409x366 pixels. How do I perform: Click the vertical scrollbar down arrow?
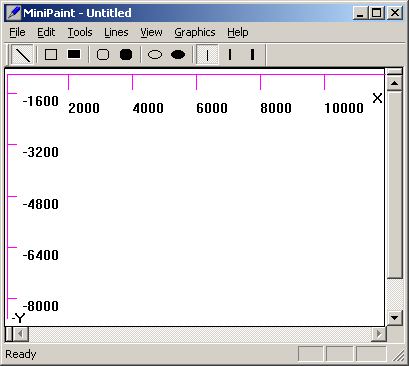tap(395, 317)
